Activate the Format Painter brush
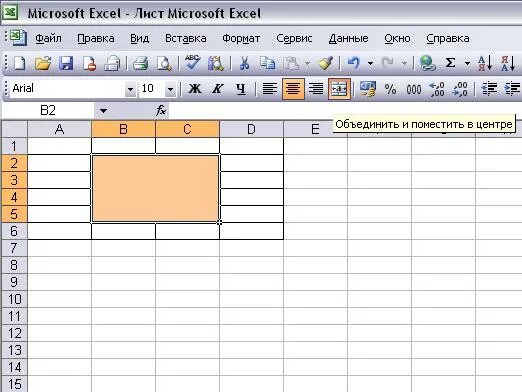This screenshot has height=392, width=522. click(x=325, y=63)
